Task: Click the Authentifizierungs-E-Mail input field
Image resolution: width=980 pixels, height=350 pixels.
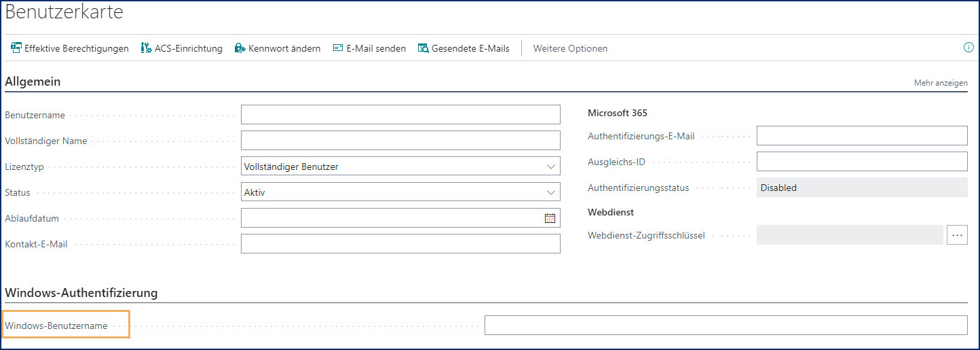Action: pyautogui.click(x=861, y=136)
